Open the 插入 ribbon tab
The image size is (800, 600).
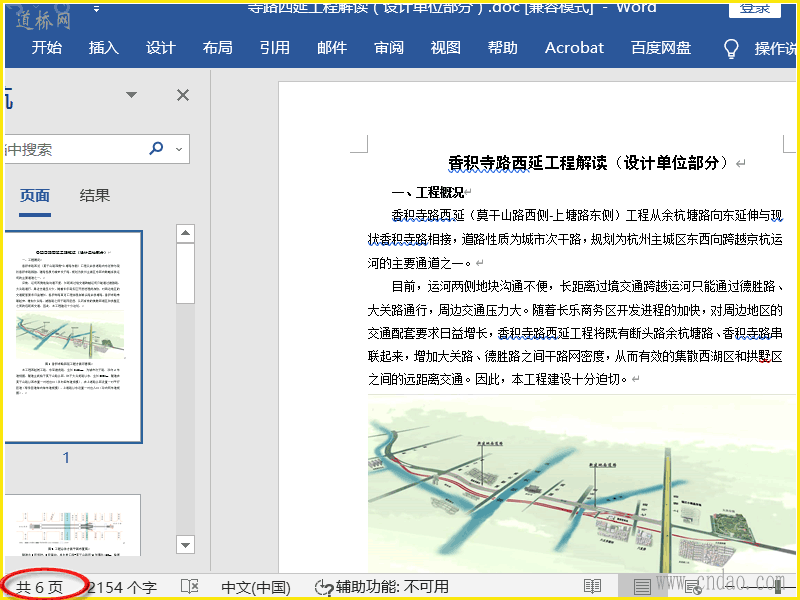[103, 47]
